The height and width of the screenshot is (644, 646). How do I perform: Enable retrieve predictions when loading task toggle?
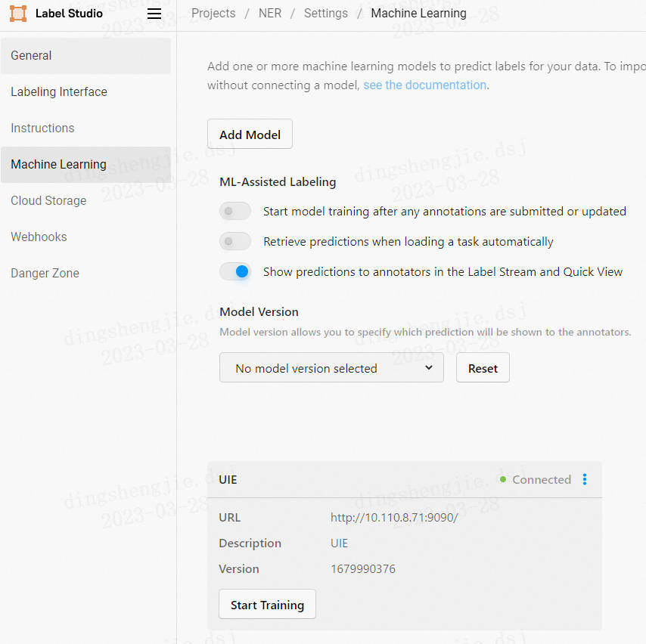pyautogui.click(x=235, y=241)
